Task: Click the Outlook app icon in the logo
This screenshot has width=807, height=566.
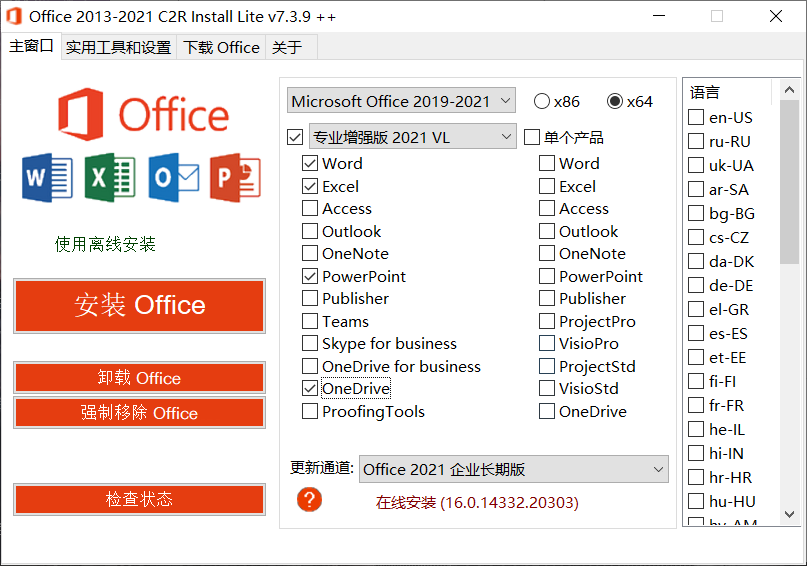Action: pos(174,178)
